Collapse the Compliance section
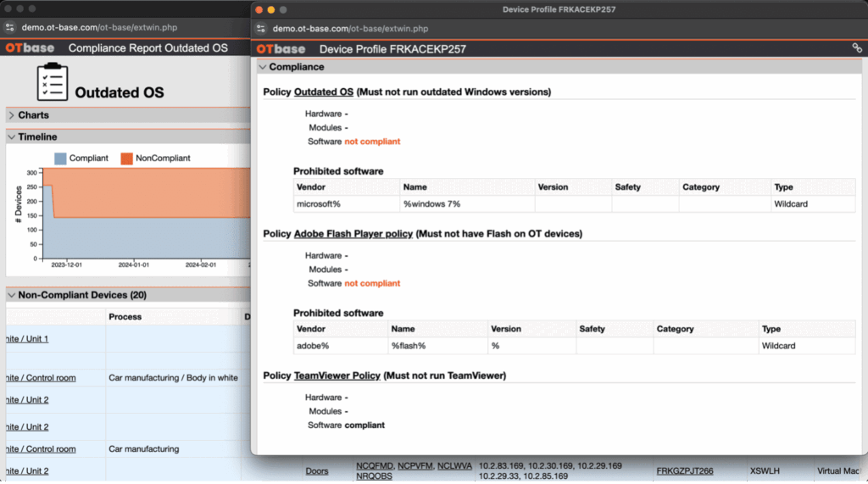Viewport: 868px width, 484px height. [x=263, y=67]
